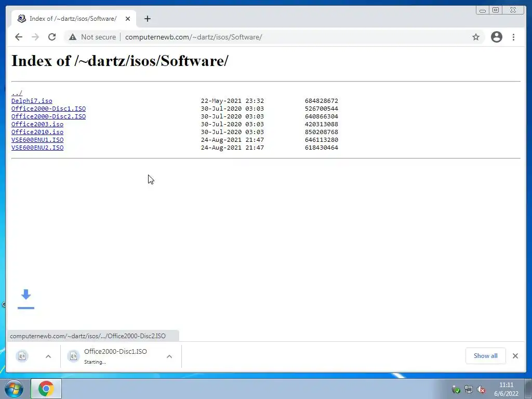
Task: Click the Not secure label text
Action: click(98, 37)
